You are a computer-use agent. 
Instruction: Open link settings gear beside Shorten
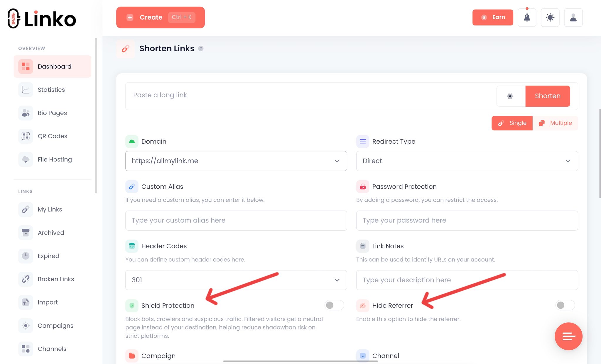(510, 96)
